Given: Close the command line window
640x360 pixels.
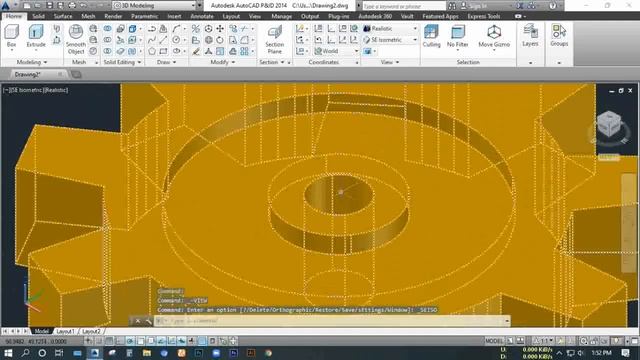Looking at the screenshot, I should [x=138, y=321].
